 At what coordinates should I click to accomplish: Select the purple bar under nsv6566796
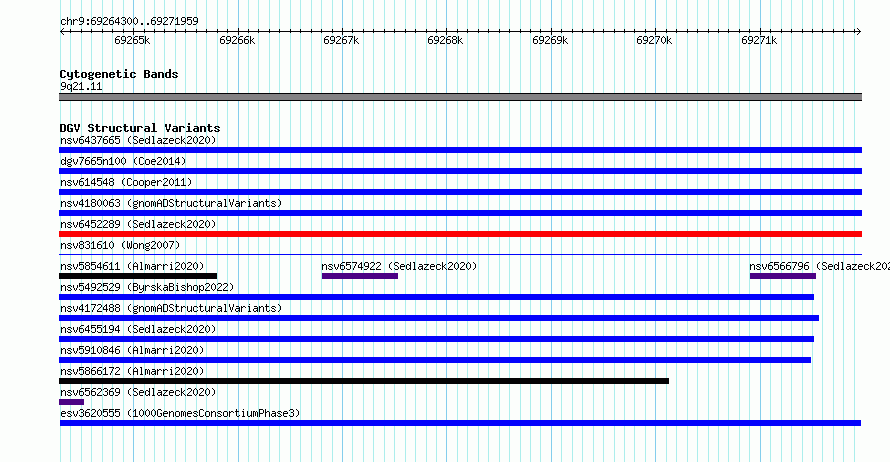click(783, 276)
